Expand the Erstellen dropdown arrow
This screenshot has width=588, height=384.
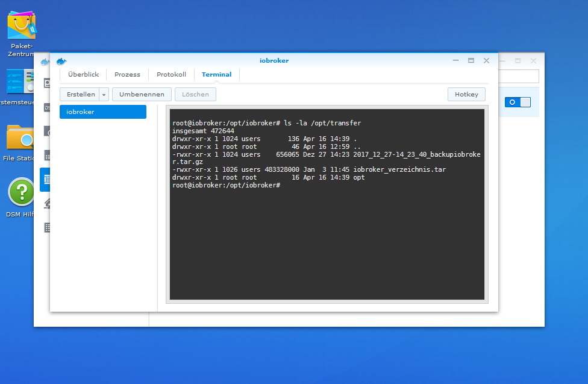[104, 95]
